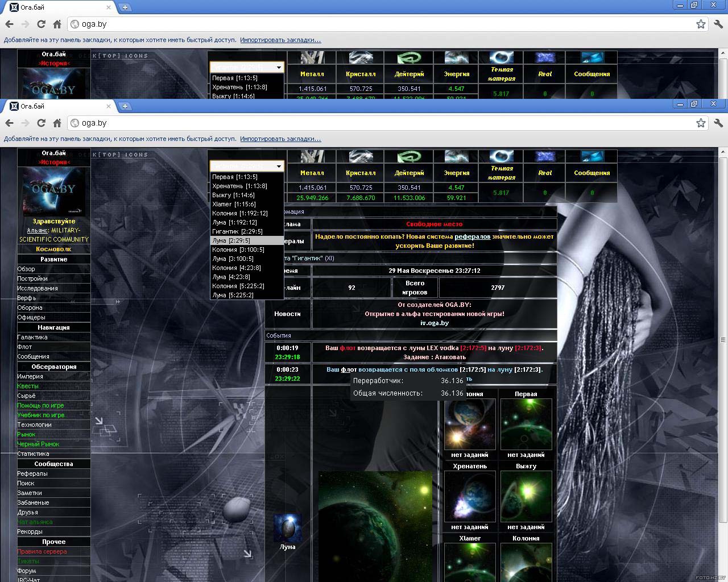Viewport: 728px width, 582px height.
Task: Open the Рекорды link in the sidebar
Action: click(x=30, y=531)
